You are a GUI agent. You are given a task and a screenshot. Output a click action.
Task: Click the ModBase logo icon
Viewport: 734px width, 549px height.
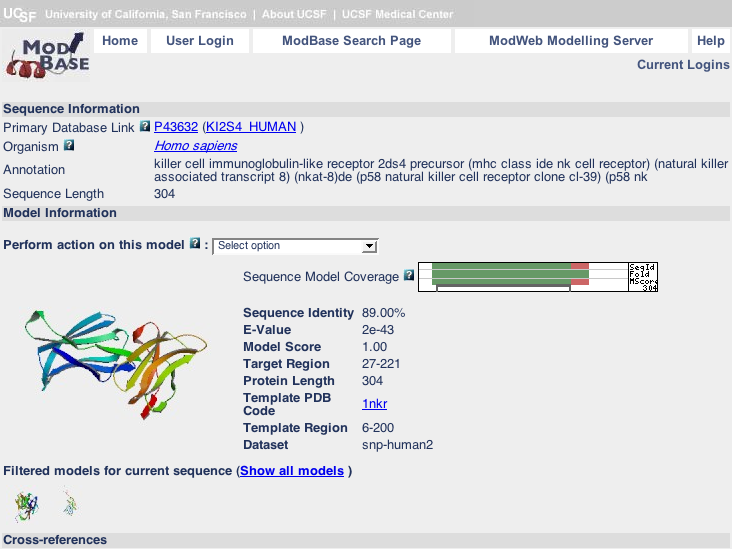point(47,55)
